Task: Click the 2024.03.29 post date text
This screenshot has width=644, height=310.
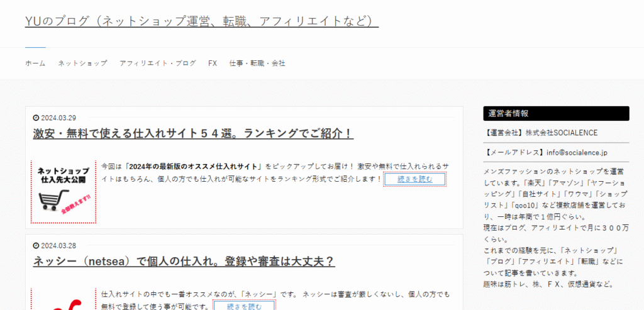Action: tap(58, 118)
